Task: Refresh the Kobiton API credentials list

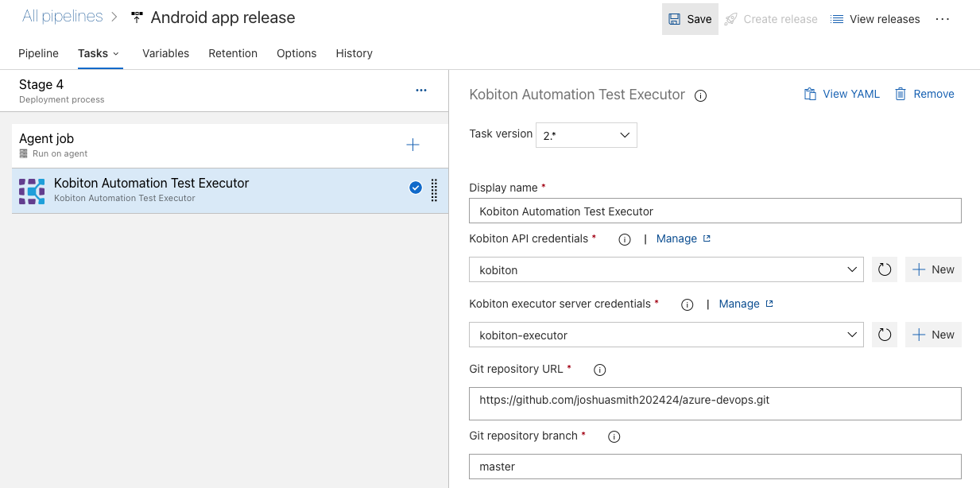Action: click(885, 269)
